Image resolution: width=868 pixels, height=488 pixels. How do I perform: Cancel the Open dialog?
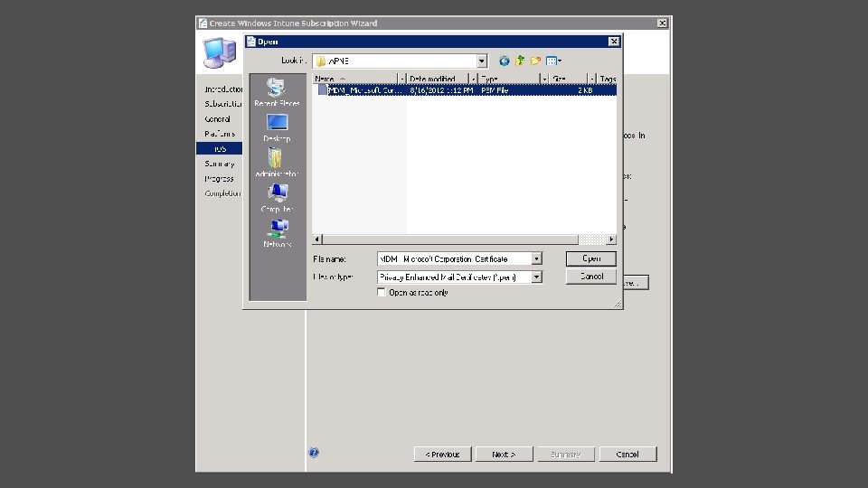pyautogui.click(x=591, y=277)
